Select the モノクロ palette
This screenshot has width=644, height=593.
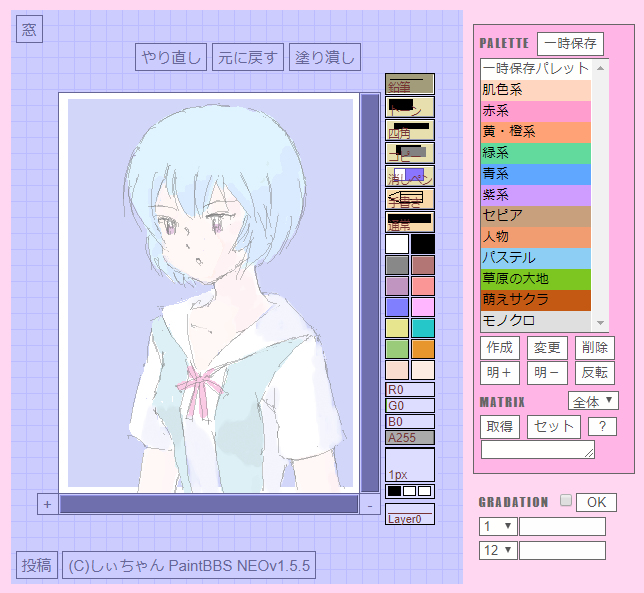coord(536,321)
